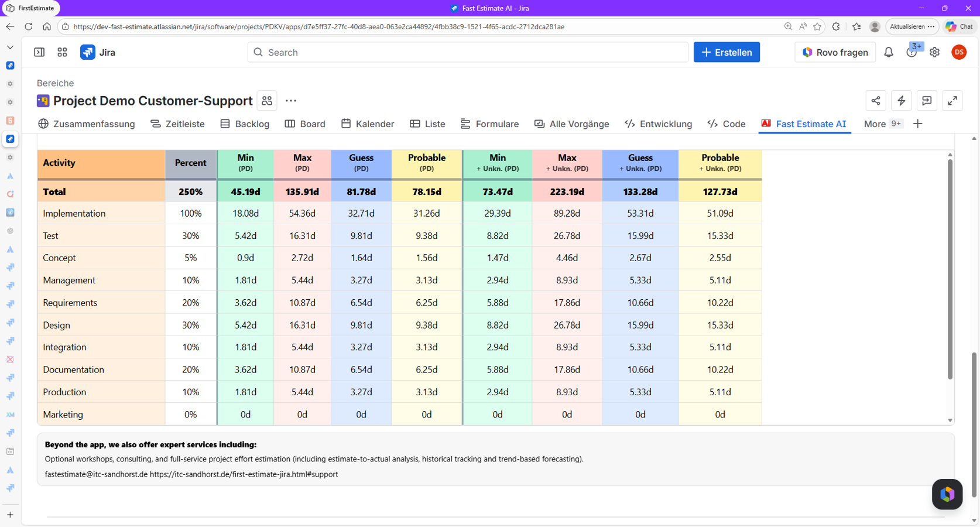The height and width of the screenshot is (527, 980).
Task: Click the Erstellen button
Action: (727, 52)
